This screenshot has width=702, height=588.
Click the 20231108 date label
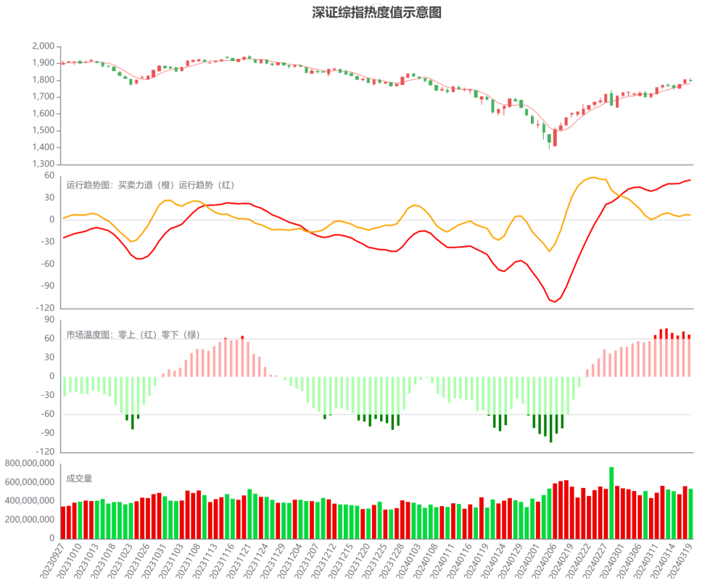[x=188, y=560]
